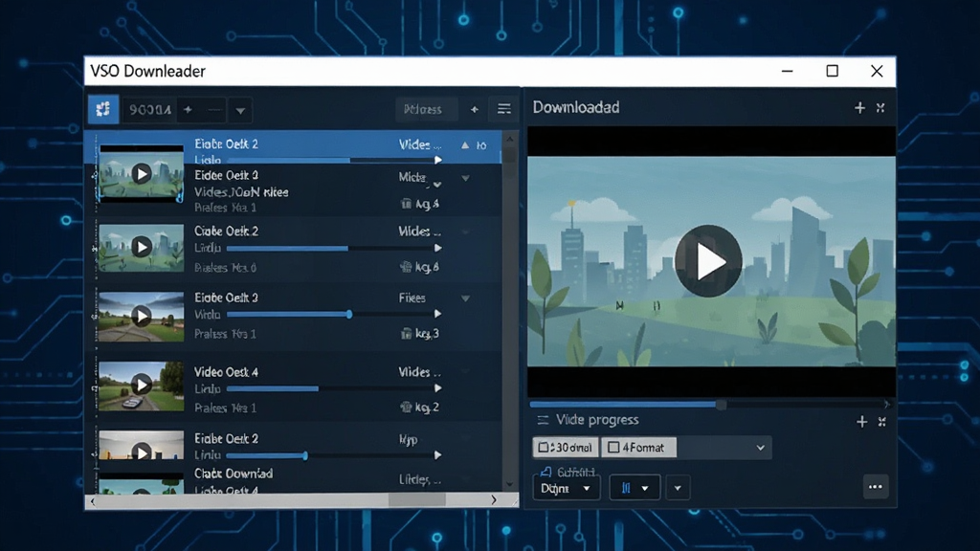Click the Fiees label

[412, 298]
